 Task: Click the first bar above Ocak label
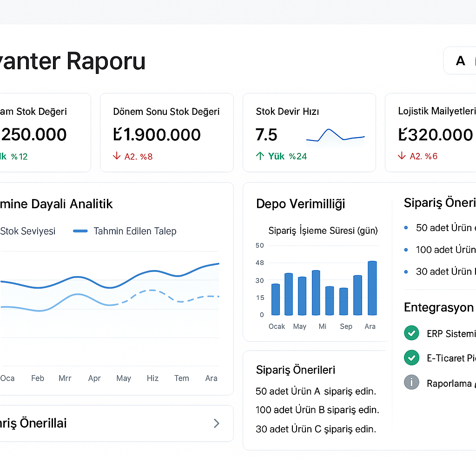(x=276, y=299)
